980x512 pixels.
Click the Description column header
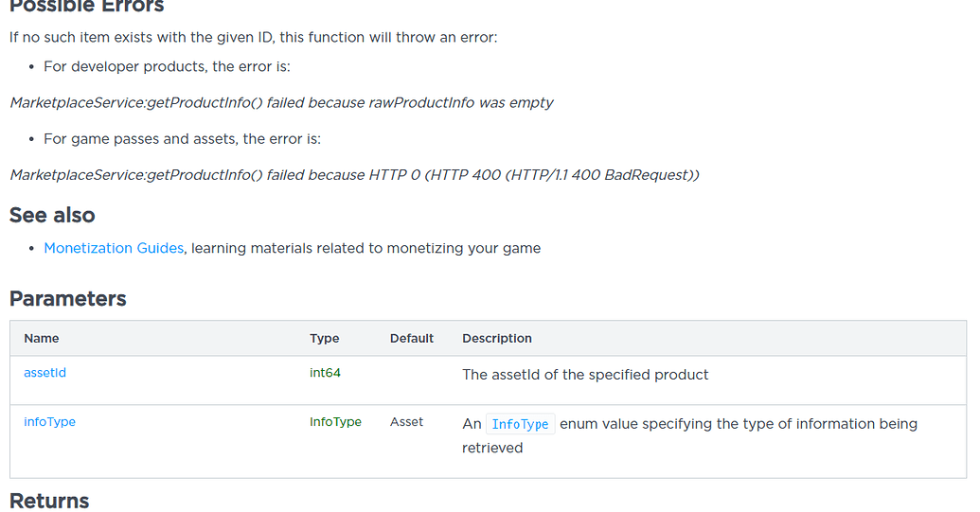(497, 339)
